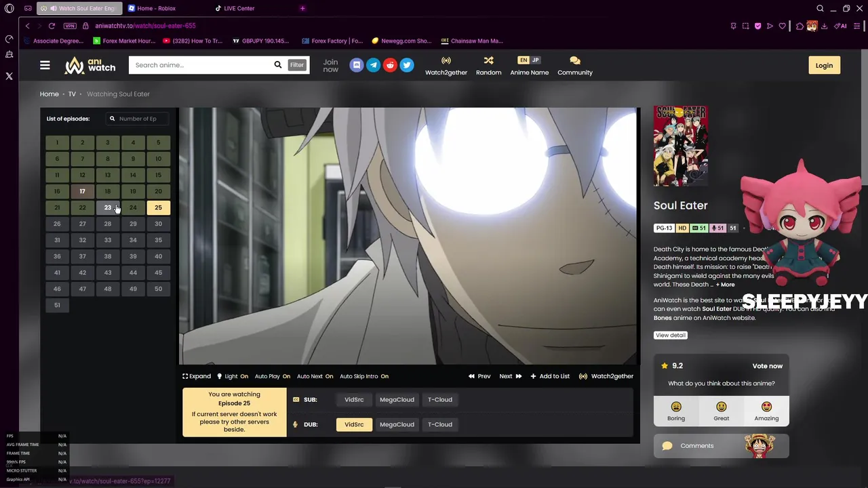This screenshot has width=868, height=488.
Task: Click the AniWatch logo
Action: [90, 65]
